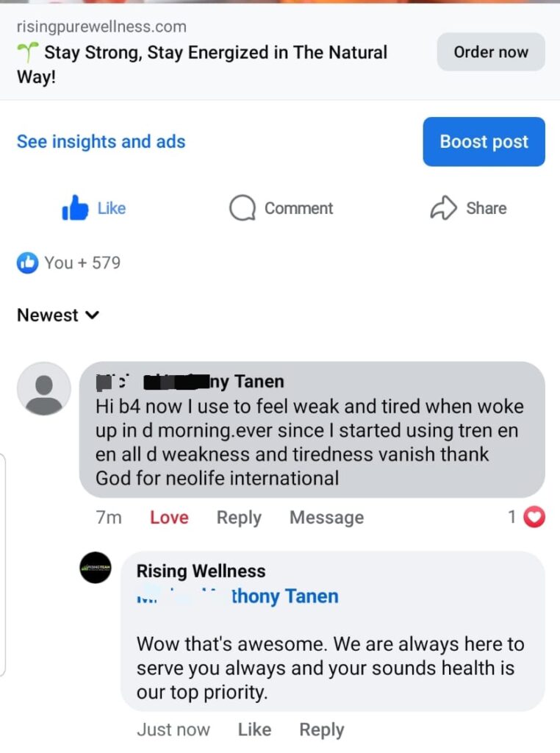Click the blue thumbs-up Like icon

(x=75, y=209)
